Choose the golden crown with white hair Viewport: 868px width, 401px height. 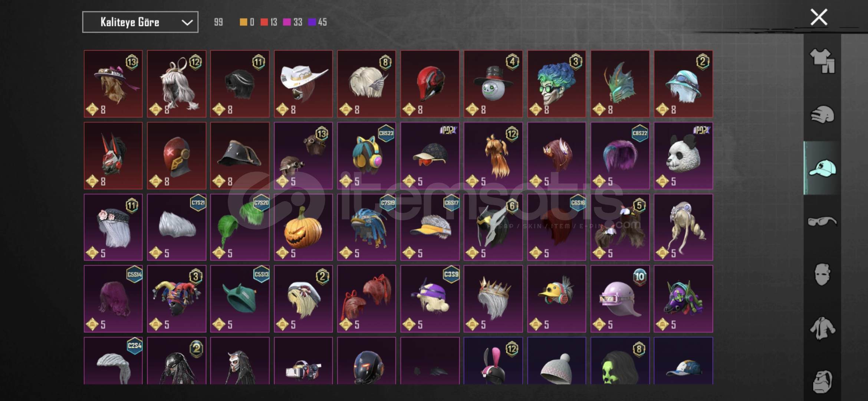(x=493, y=299)
